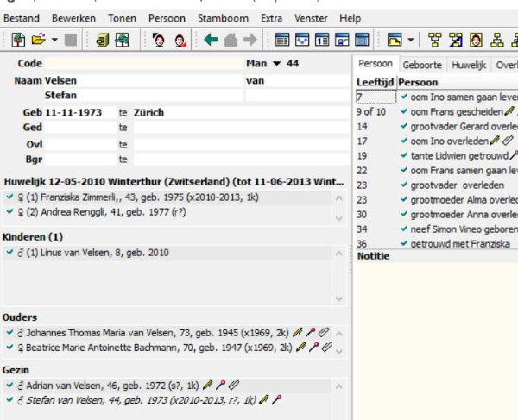The width and height of the screenshot is (518, 420).
Task: Toggle checkmark beside Linus van Velsen
Action: point(9,253)
